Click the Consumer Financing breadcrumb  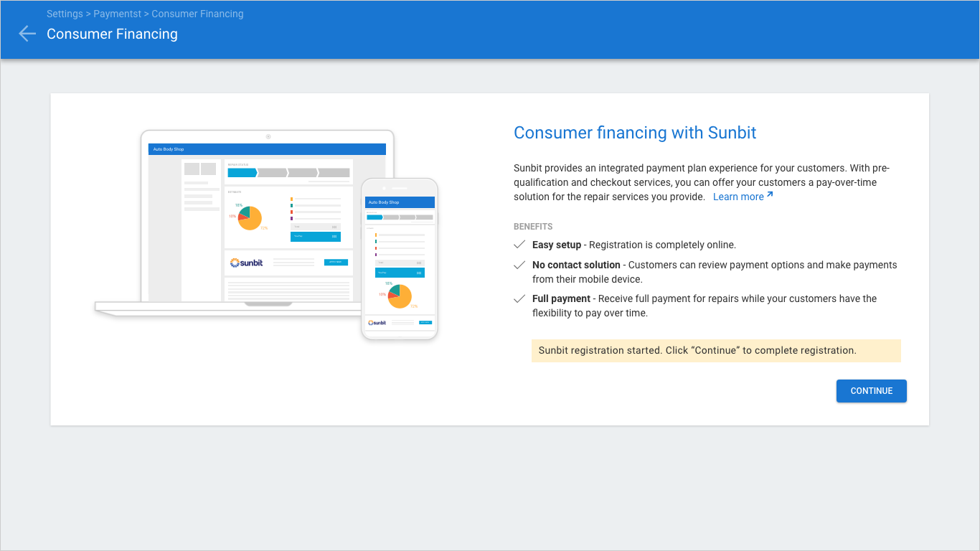tap(197, 14)
